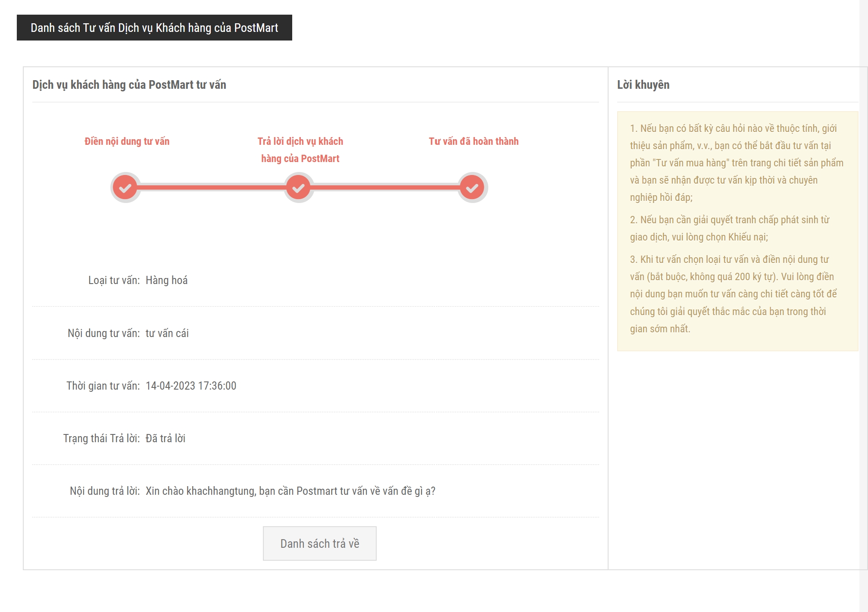Click the PostMart customer service list header tab
This screenshot has height=612, width=868.
[x=154, y=28]
